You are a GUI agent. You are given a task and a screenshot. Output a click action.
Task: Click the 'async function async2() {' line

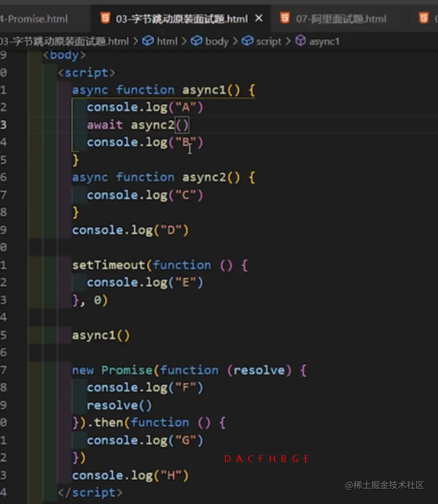[x=164, y=177]
